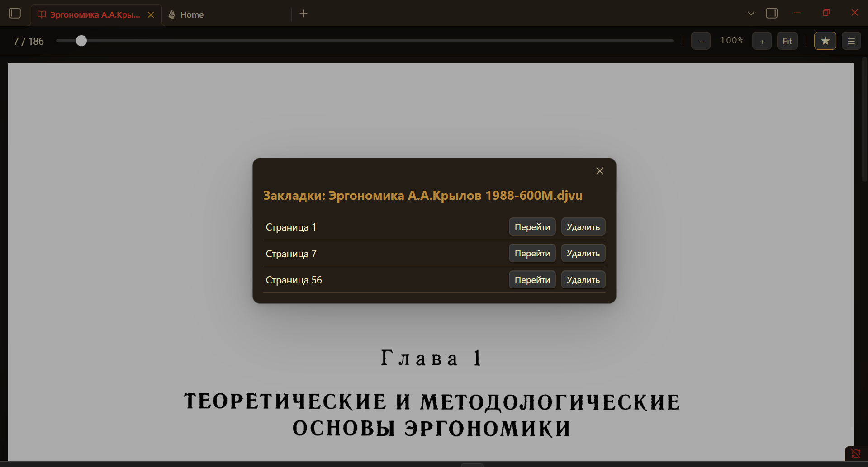The height and width of the screenshot is (467, 868).
Task: Go to bookmark Страница 7
Action: click(532, 253)
